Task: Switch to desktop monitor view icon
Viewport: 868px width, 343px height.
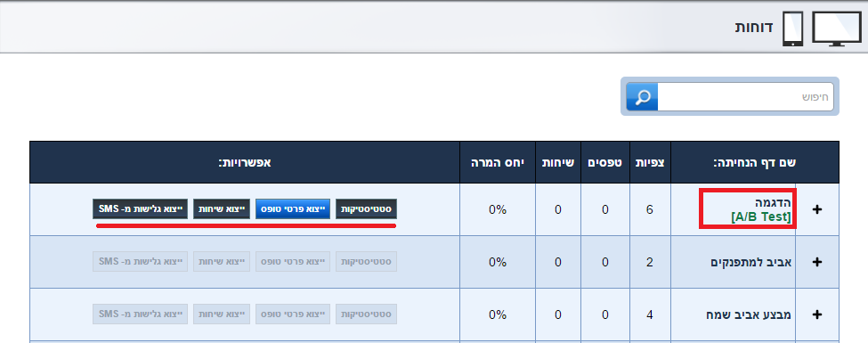Action: click(837, 29)
